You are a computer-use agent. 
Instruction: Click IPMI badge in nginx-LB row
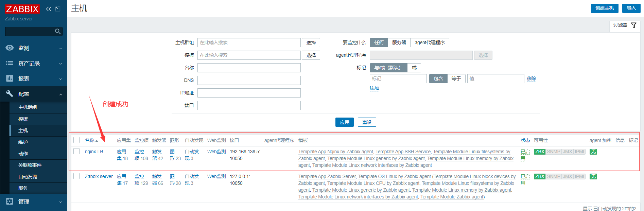coord(579,152)
